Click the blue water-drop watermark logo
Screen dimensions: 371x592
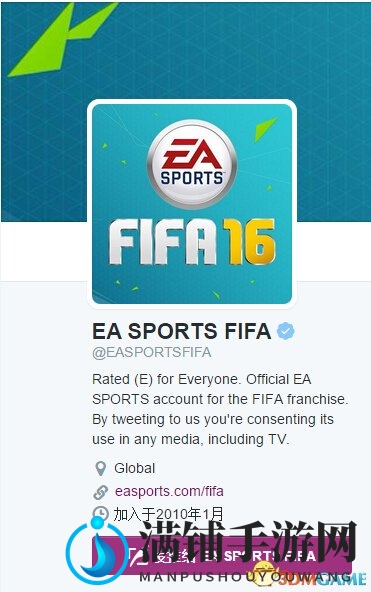96,550
